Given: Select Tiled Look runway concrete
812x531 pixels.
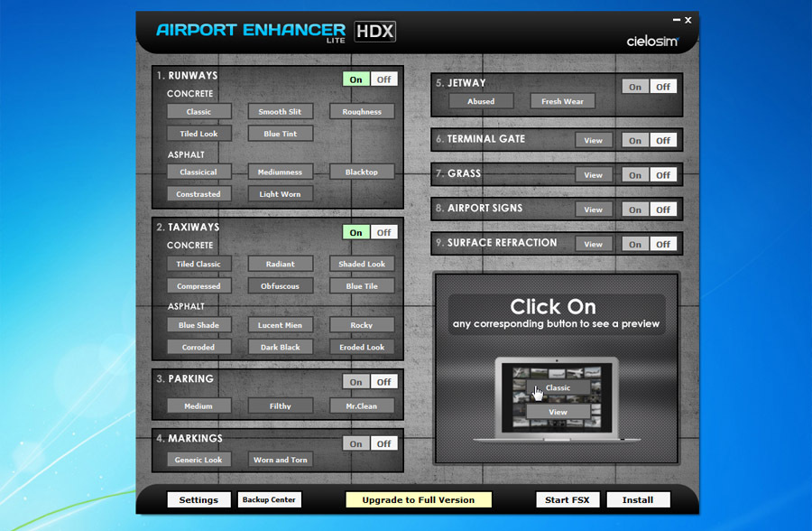Looking at the screenshot, I should (x=198, y=134).
